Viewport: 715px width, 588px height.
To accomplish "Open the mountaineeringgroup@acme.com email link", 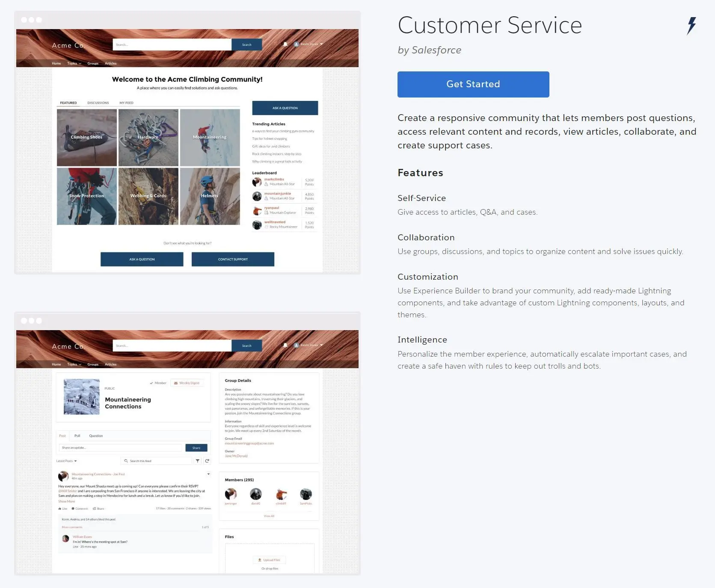I will (249, 443).
